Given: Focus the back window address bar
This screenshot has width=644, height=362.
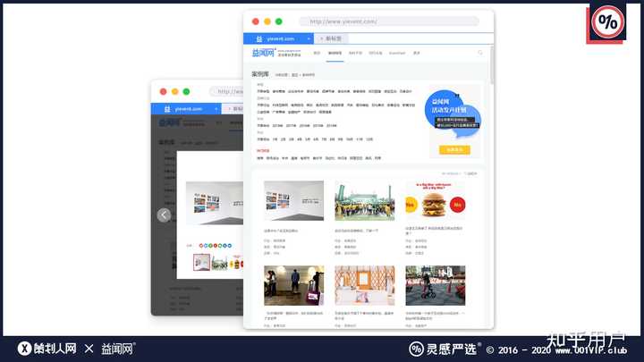Looking at the screenshot, I should (226, 91).
